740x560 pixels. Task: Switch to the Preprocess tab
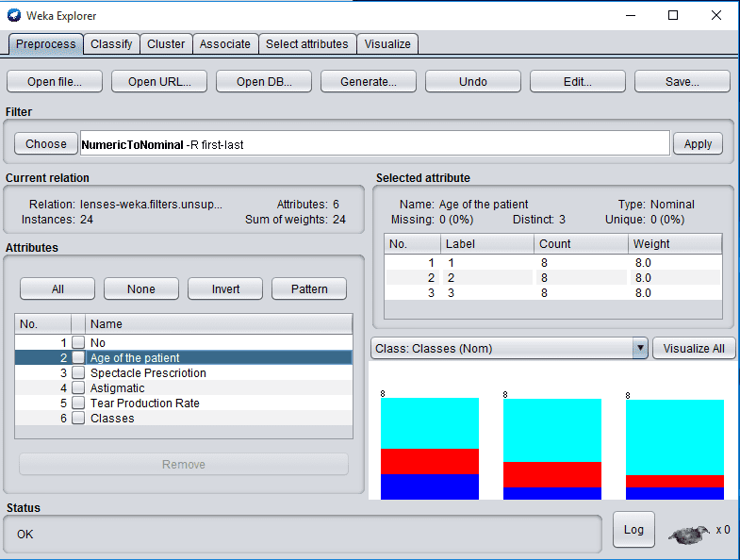[x=46, y=44]
